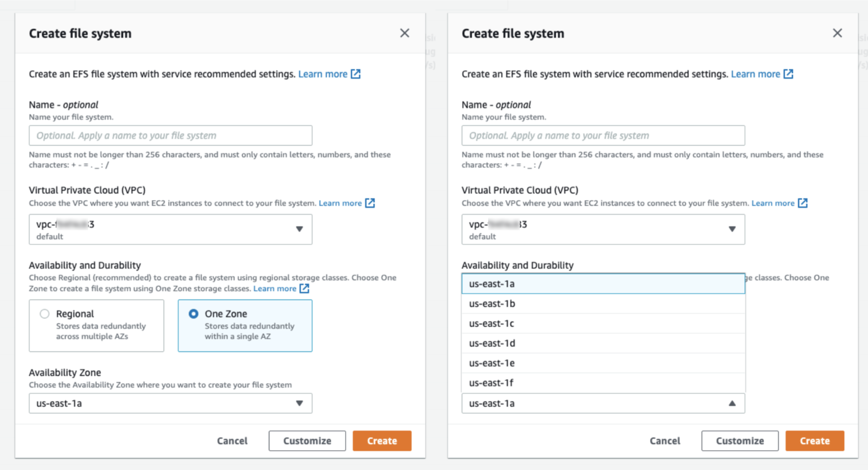Open the left VPC dropdown

click(x=170, y=229)
